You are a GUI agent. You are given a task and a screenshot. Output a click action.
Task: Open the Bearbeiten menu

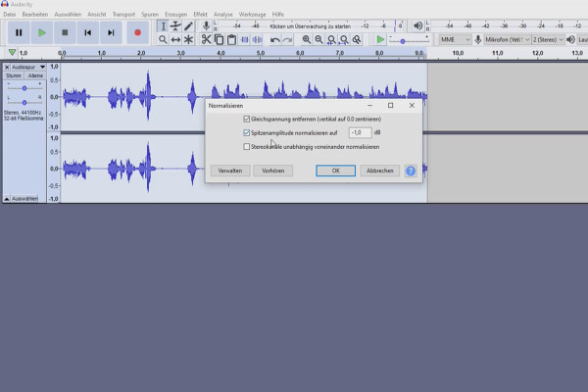[x=35, y=15]
